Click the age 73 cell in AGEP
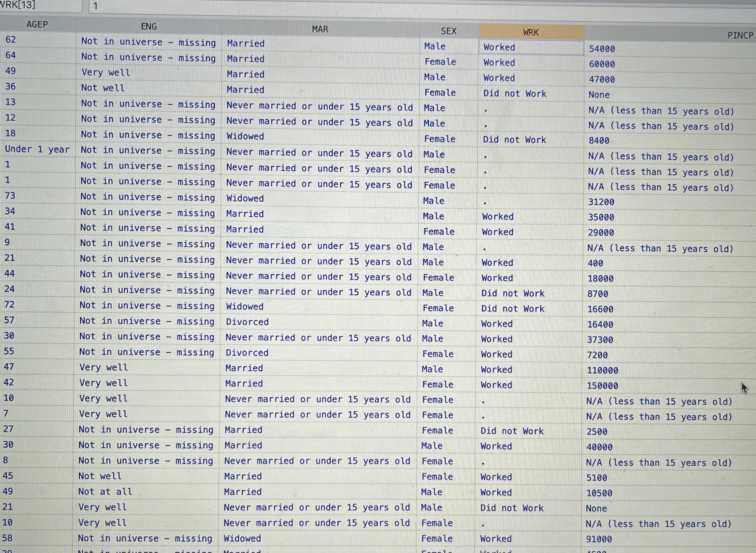756x553 pixels. [10, 196]
